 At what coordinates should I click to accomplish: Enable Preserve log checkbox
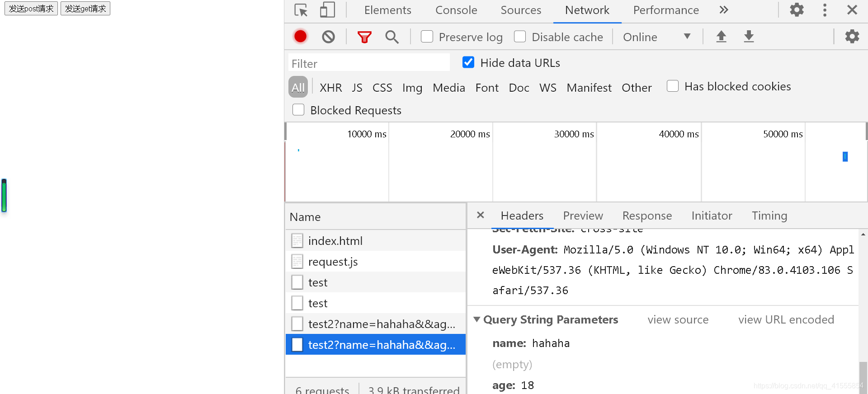(427, 36)
